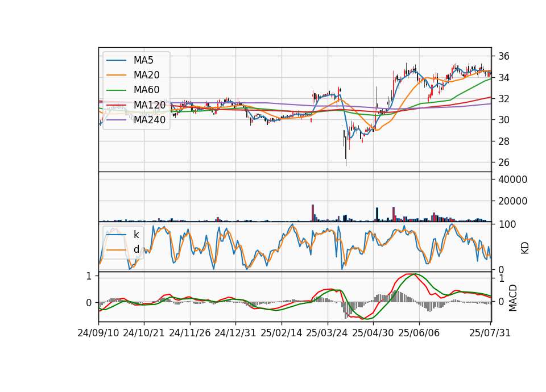The height and width of the screenshot is (392, 546).
Task: Click the MACD vertical axis title
Action: 512,298
